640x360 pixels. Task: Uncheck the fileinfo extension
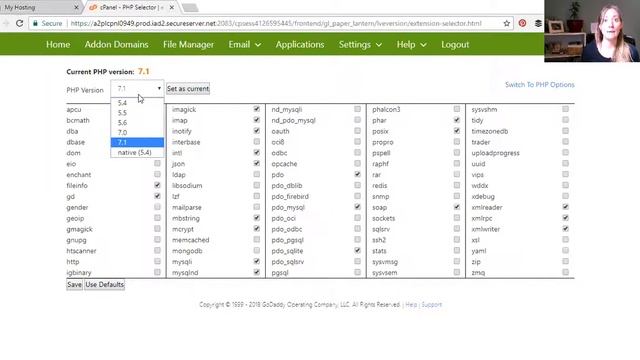(157, 185)
